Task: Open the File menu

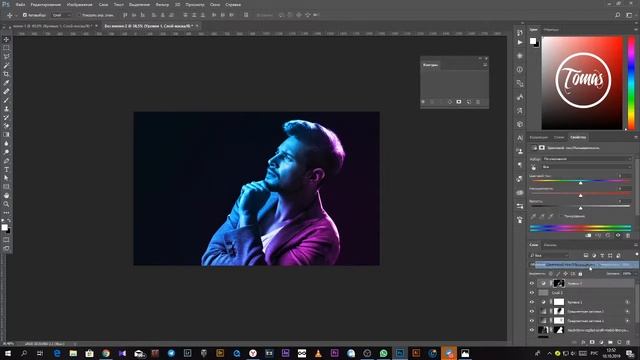Action: [20, 4]
